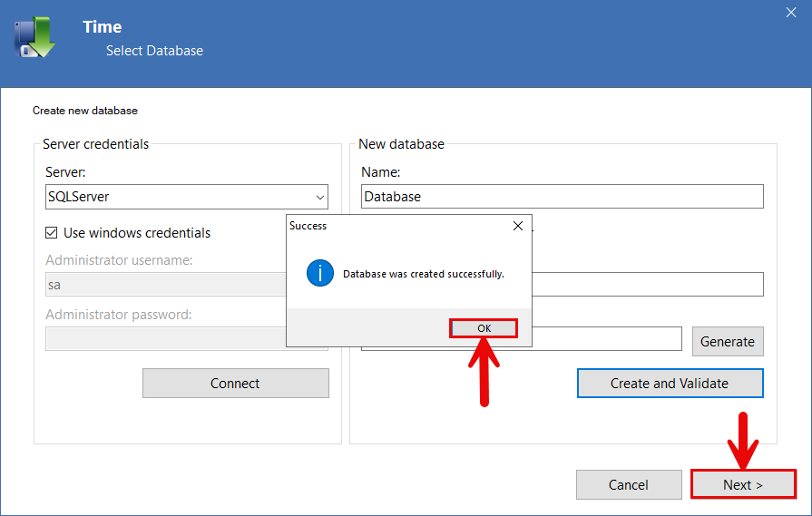Viewport: 812px width, 516px height.
Task: Click OK in the Success dialog
Action: [484, 328]
